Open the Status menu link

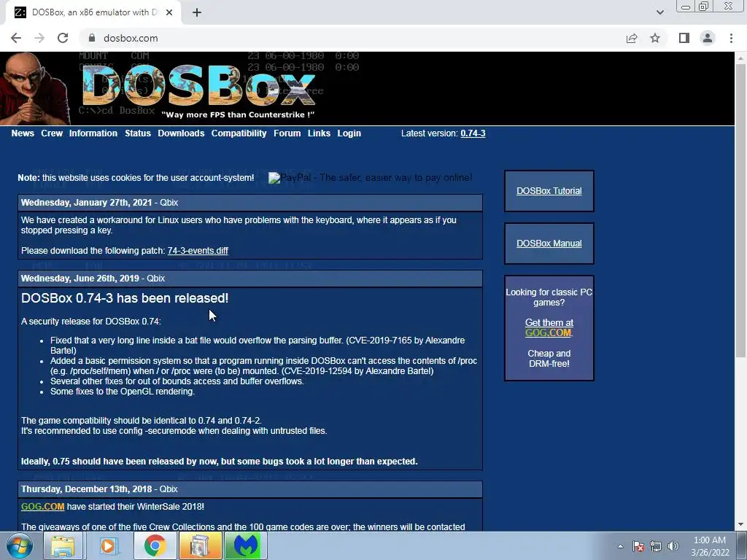tap(138, 133)
